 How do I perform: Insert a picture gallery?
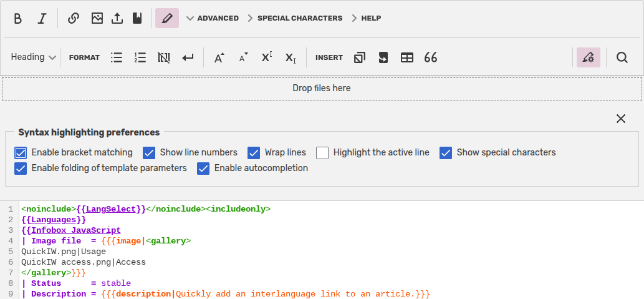[359, 57]
